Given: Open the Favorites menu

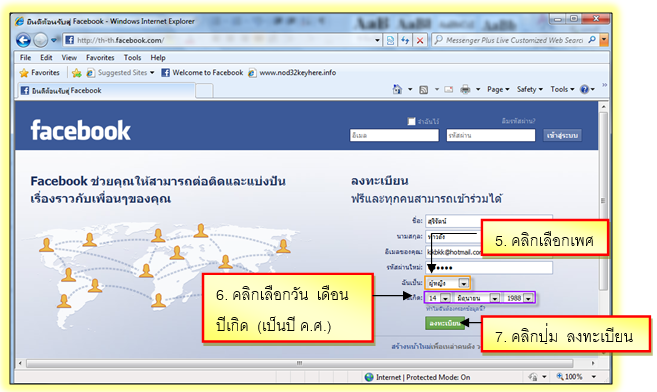Looking at the screenshot, I should pos(100,58).
